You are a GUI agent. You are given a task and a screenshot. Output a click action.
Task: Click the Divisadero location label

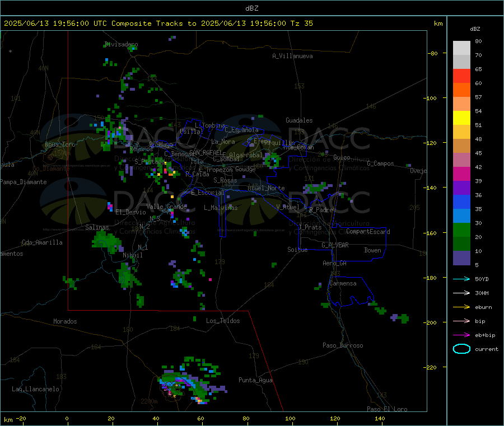122,44
